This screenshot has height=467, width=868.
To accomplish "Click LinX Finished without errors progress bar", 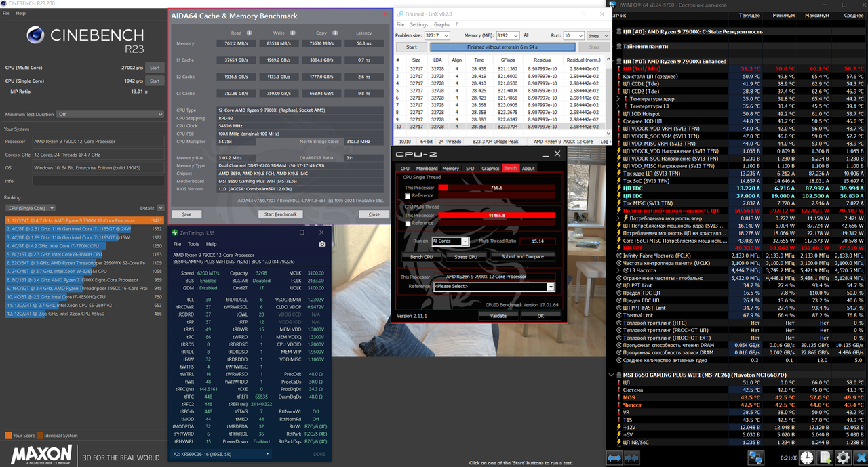I will point(502,47).
